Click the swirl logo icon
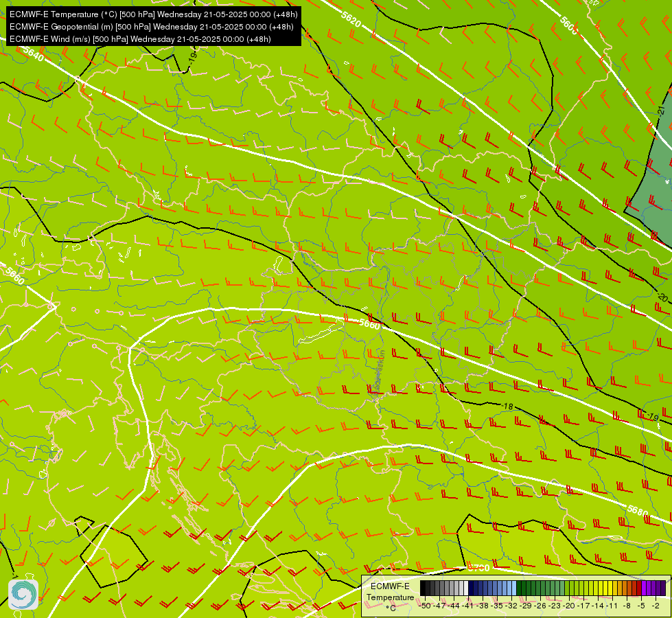The width and height of the screenshot is (672, 618). point(23,595)
